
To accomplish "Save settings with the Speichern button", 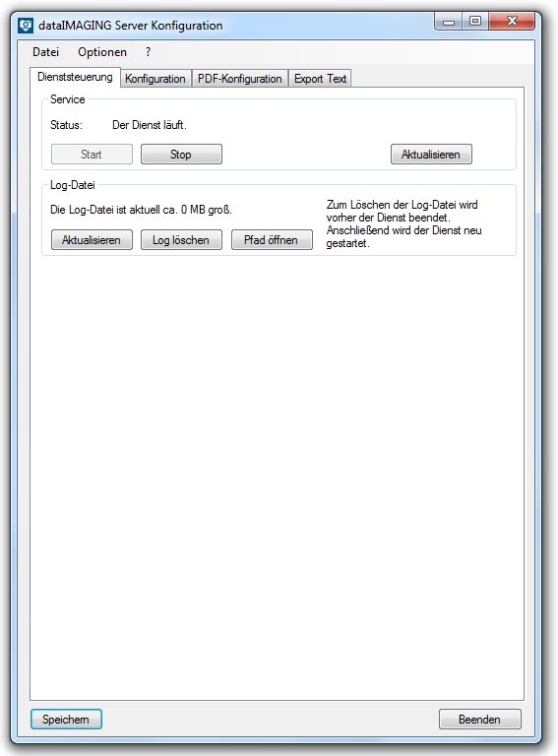I will click(66, 720).
